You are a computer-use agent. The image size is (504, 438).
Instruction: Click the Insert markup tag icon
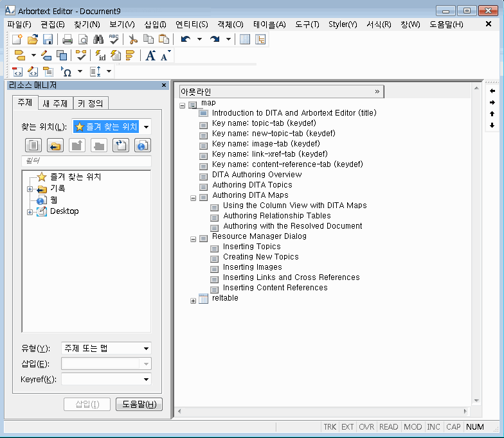click(x=20, y=55)
